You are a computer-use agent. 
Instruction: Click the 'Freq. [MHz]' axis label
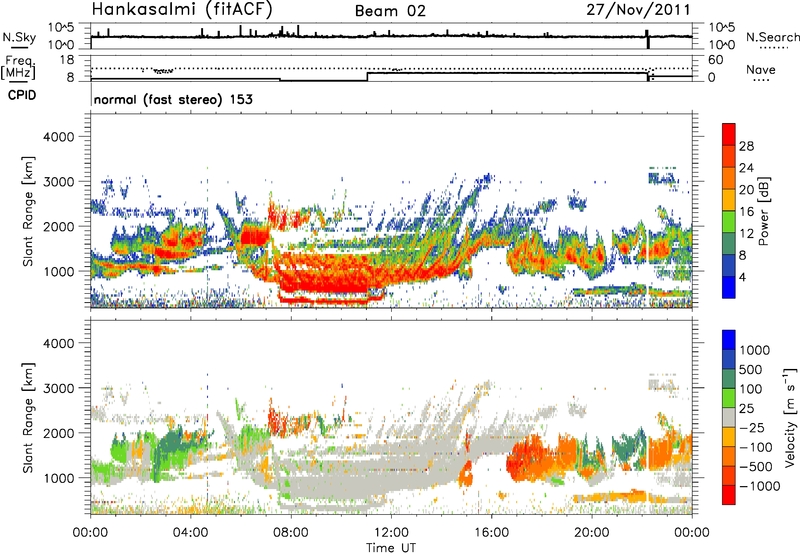pos(19,68)
